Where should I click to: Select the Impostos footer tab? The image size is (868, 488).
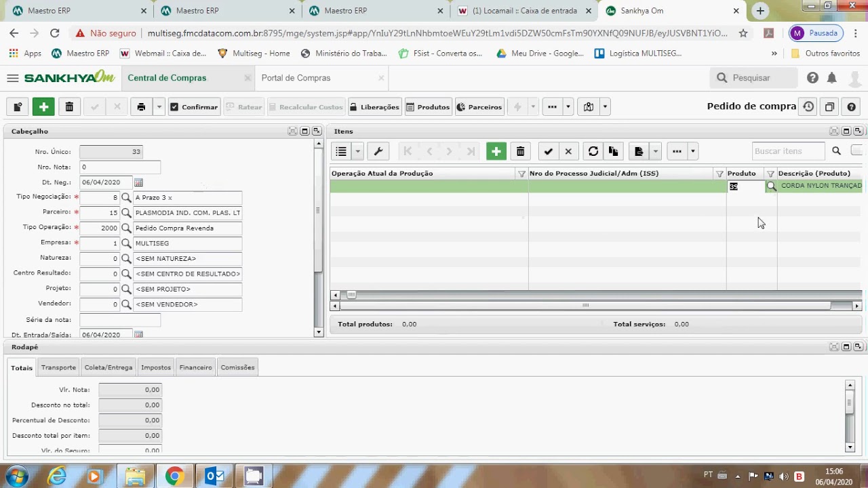(x=156, y=367)
